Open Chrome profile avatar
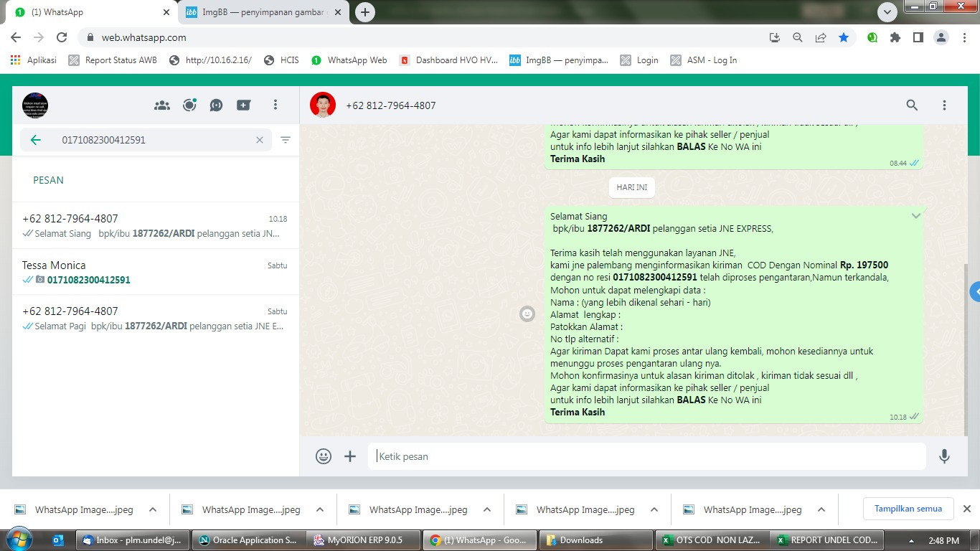The image size is (980, 551). click(x=941, y=37)
